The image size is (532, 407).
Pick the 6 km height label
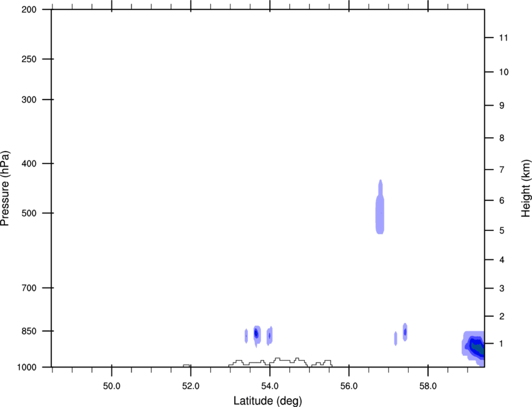(x=501, y=200)
